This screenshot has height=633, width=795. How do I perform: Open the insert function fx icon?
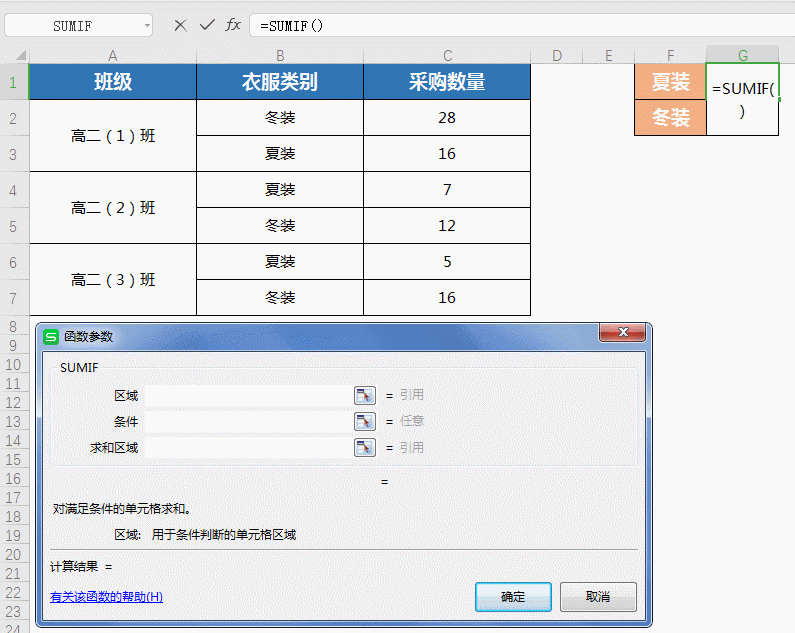tap(233, 24)
